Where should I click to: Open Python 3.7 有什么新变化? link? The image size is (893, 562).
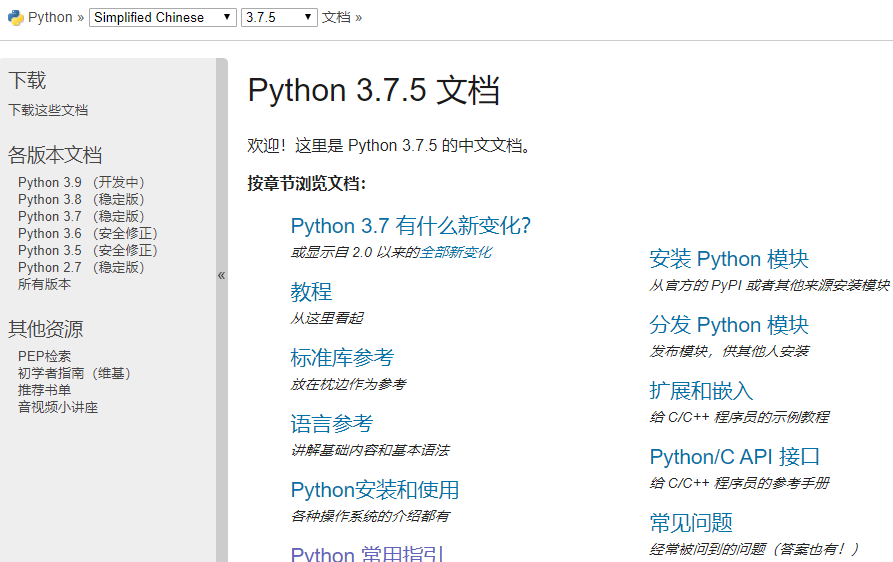click(411, 226)
